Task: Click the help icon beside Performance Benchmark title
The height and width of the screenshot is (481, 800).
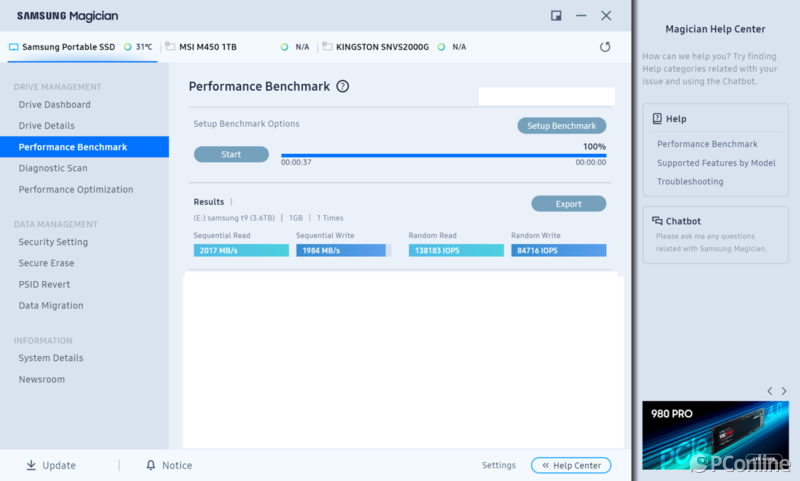Action: 343,87
